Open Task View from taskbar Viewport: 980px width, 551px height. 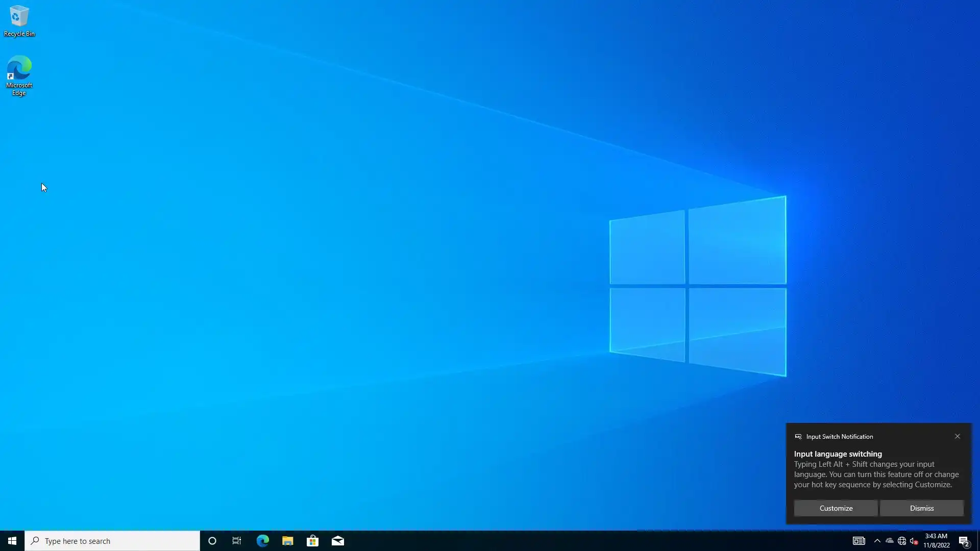coord(237,541)
